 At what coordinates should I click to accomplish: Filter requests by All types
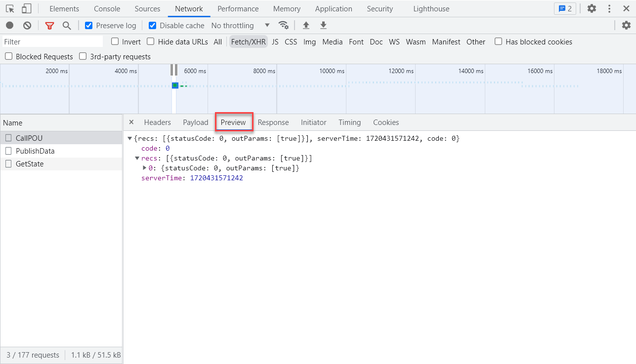[218, 41]
